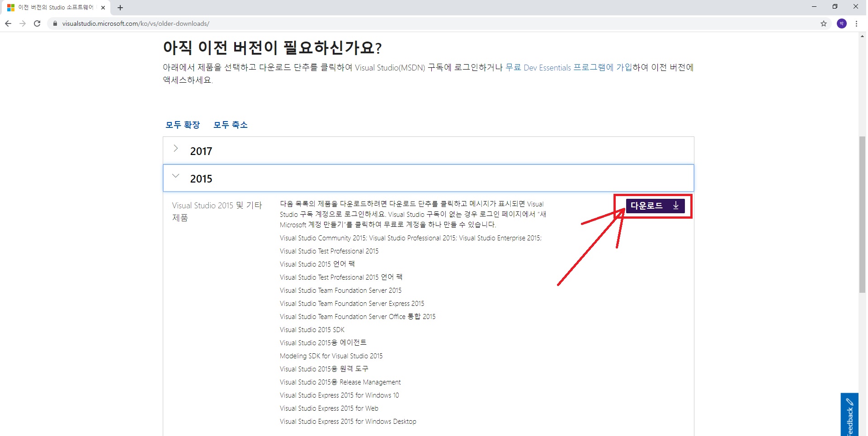Expand the 2017 section

429,151
